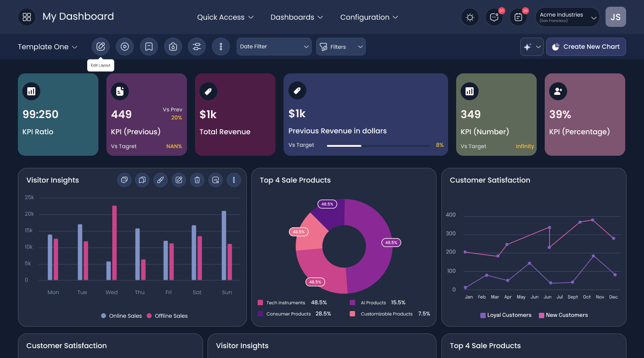Click the JS user avatar button
Screen dimensions: 644x358
pyautogui.click(x=616, y=17)
